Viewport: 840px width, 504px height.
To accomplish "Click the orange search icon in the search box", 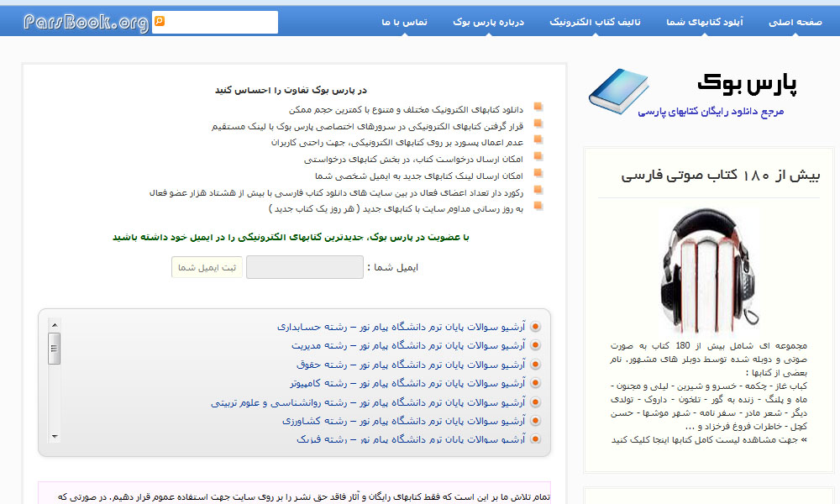I will [160, 21].
